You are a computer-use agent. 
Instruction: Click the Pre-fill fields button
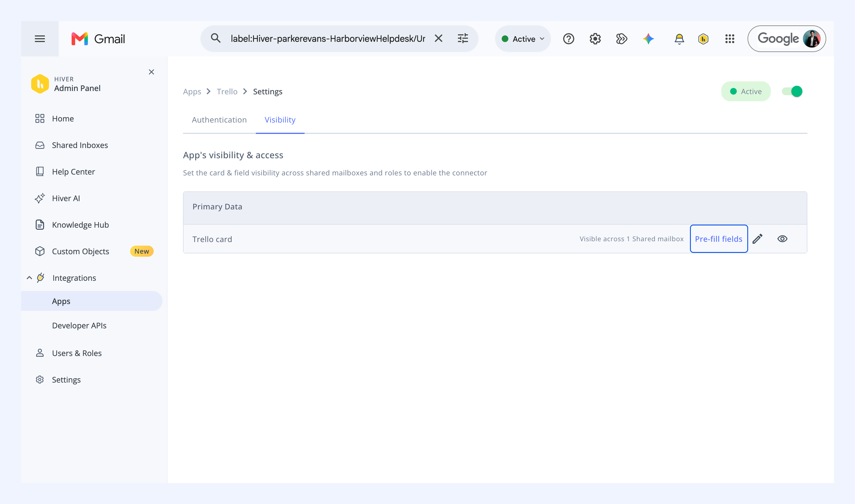[x=719, y=239]
